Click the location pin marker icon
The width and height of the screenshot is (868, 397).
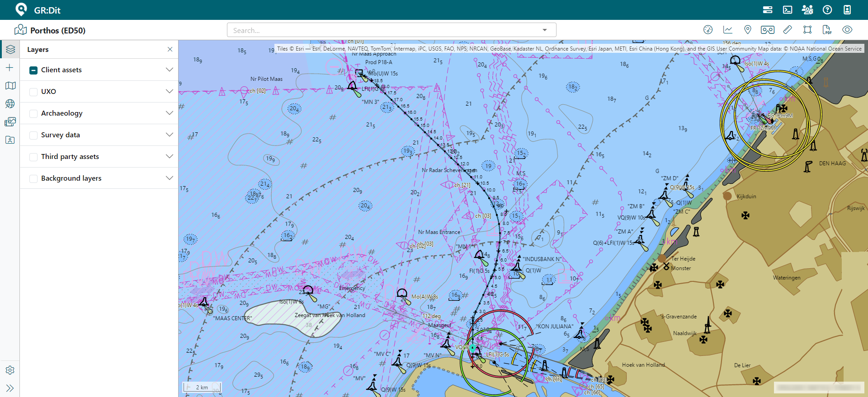click(748, 30)
